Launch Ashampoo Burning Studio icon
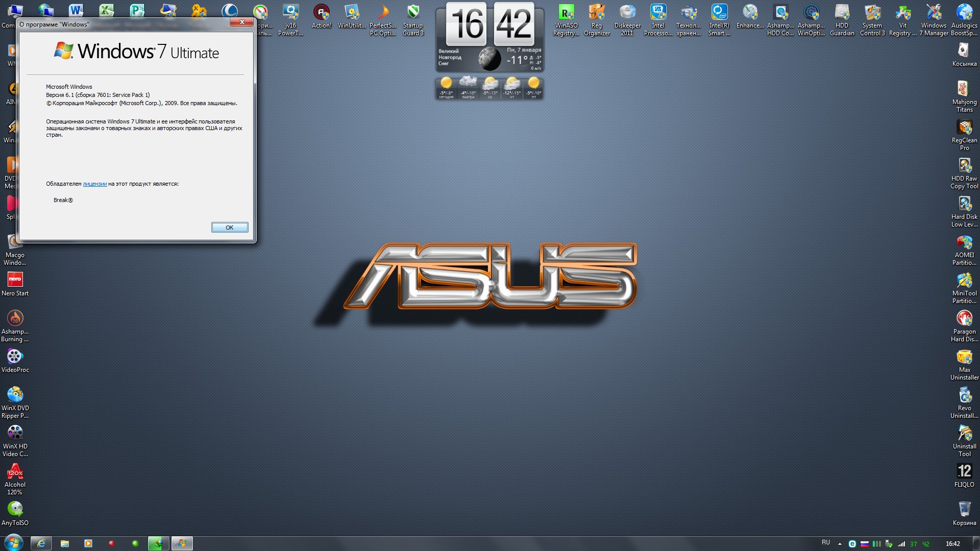Viewport: 980px width, 551px height. pos(15,327)
